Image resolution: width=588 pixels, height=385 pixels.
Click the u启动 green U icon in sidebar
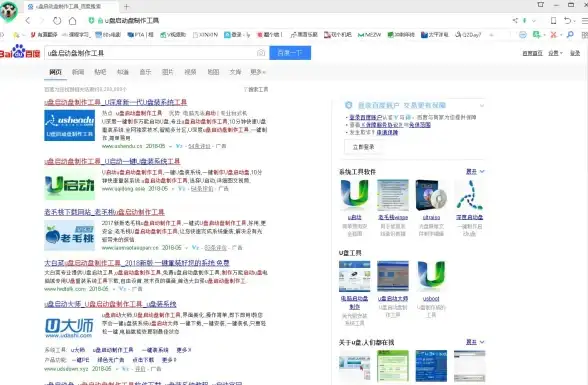[354, 195]
